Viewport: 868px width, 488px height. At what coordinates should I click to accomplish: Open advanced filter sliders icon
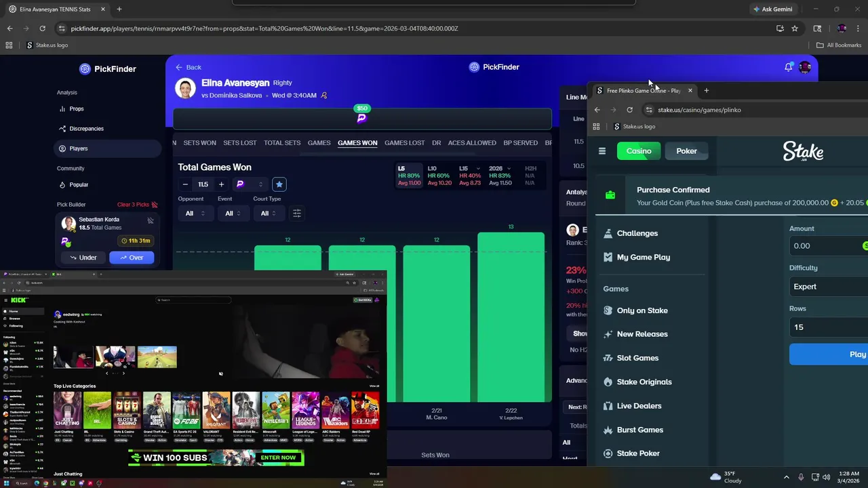[296, 213]
